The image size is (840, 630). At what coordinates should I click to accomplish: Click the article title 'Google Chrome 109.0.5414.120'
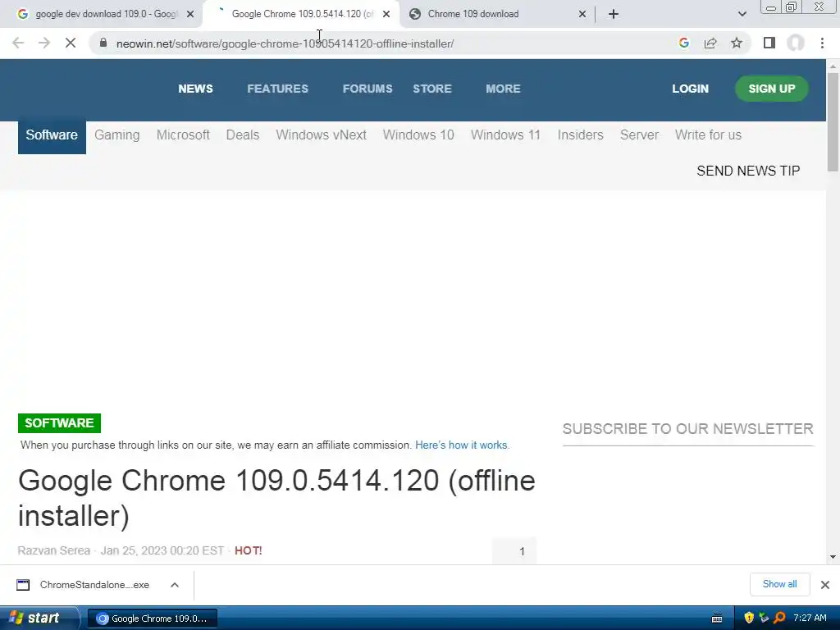[x=277, y=498]
